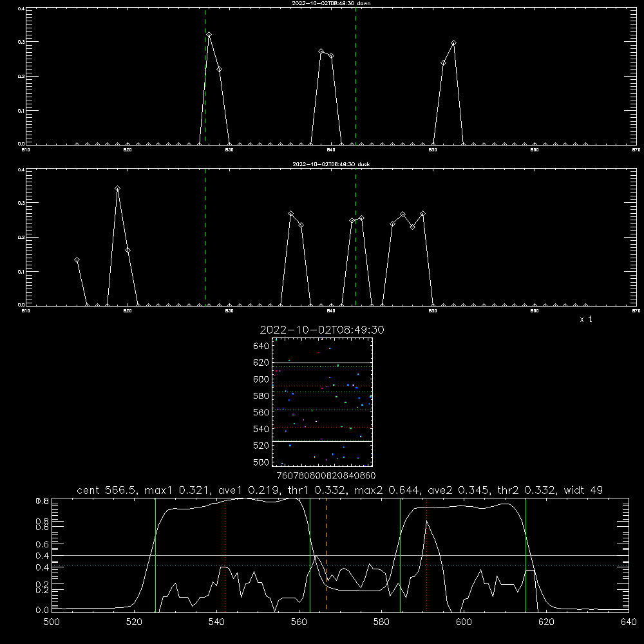This screenshot has width=644, height=644.
Task: Select dusk plot diamond marker at 849 peak
Action: coord(422,214)
